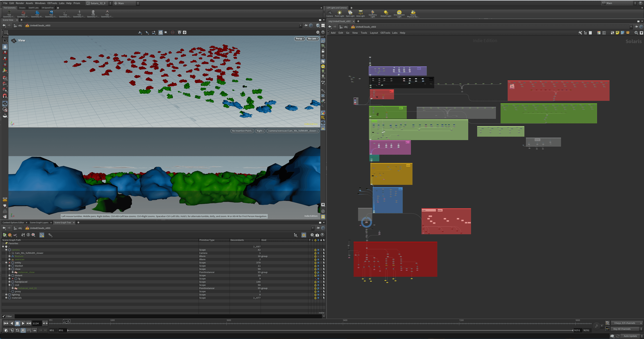Toggle activation for lighting primitive row

click(315, 295)
